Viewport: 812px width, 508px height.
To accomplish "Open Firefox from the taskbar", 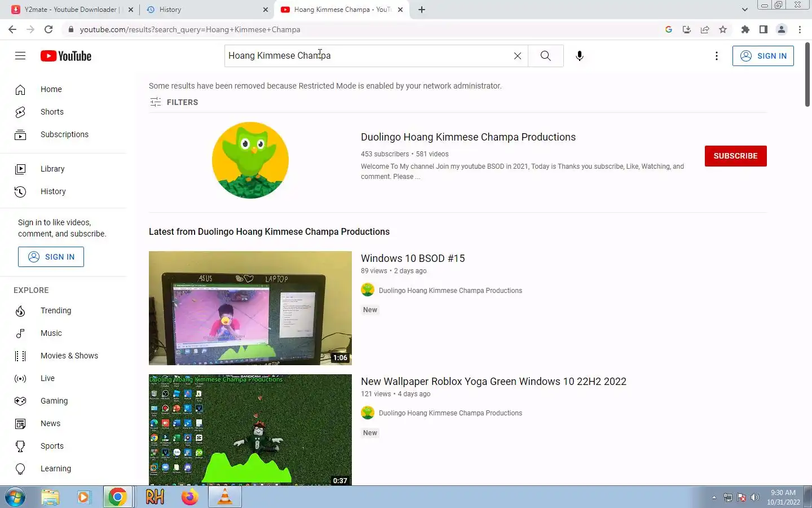I will tap(190, 497).
